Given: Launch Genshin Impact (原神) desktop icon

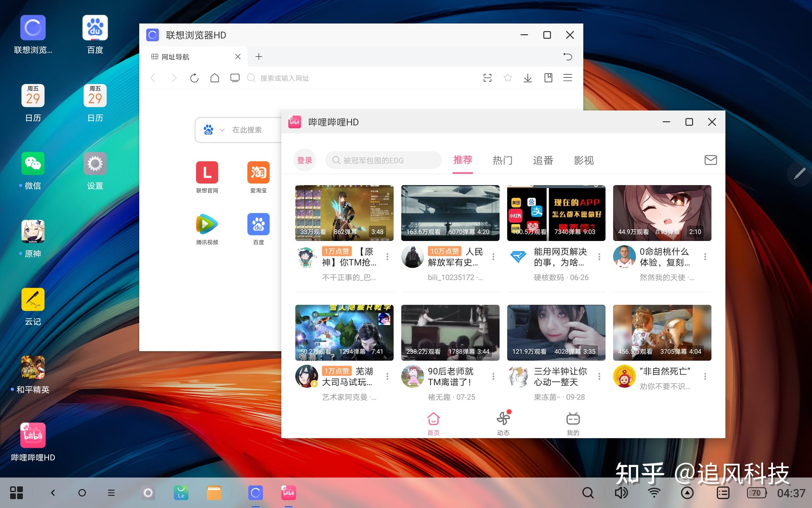Looking at the screenshot, I should coord(33,231).
